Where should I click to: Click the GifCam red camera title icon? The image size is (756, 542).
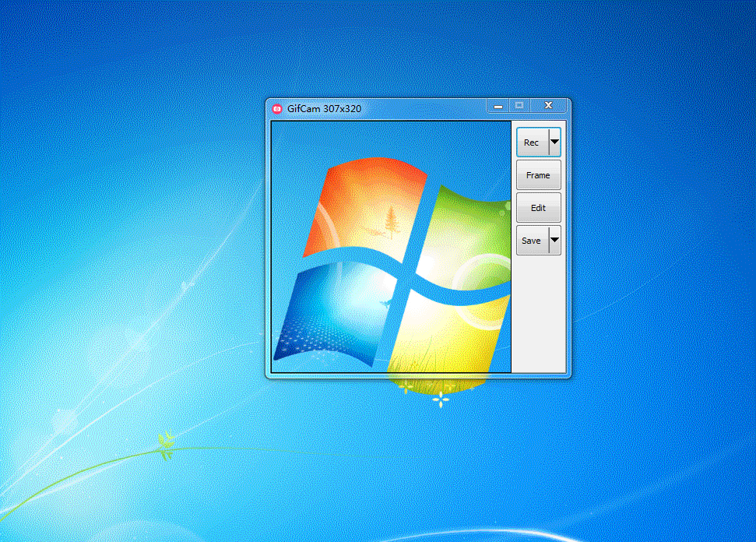pos(276,109)
